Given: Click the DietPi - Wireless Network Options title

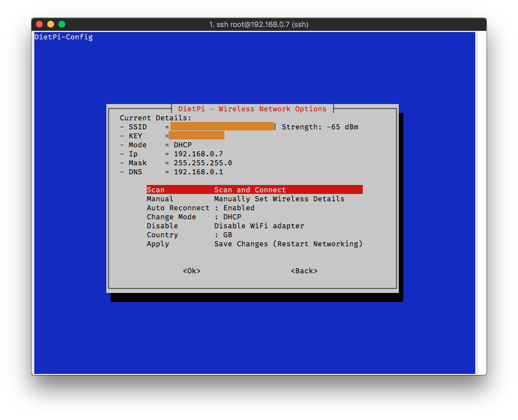Looking at the screenshot, I should pyautogui.click(x=252, y=109).
